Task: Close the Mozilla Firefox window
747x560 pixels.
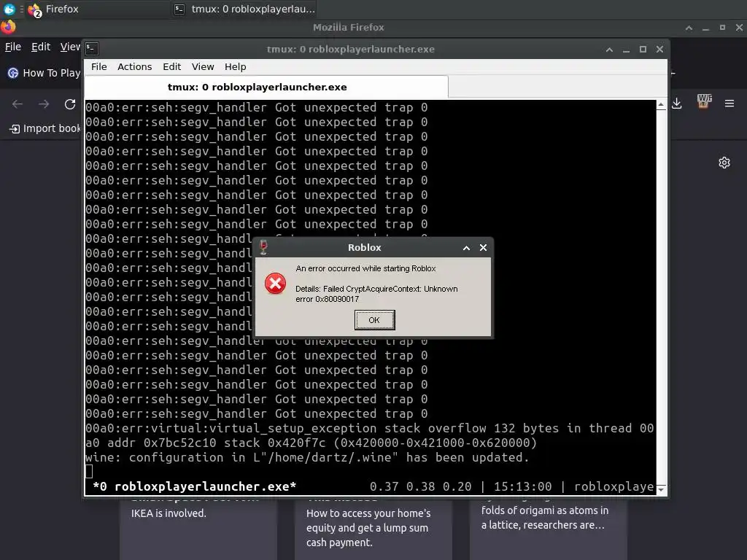Action: pyautogui.click(x=739, y=28)
